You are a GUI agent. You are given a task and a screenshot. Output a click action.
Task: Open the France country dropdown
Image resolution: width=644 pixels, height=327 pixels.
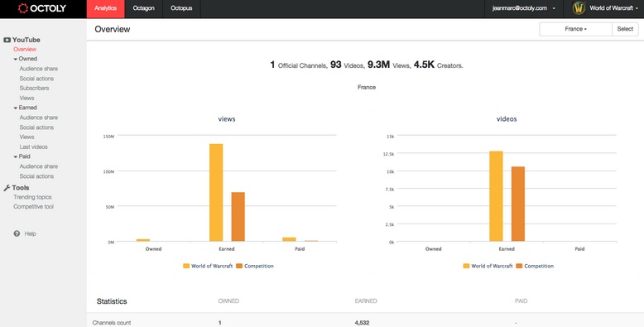coord(575,29)
